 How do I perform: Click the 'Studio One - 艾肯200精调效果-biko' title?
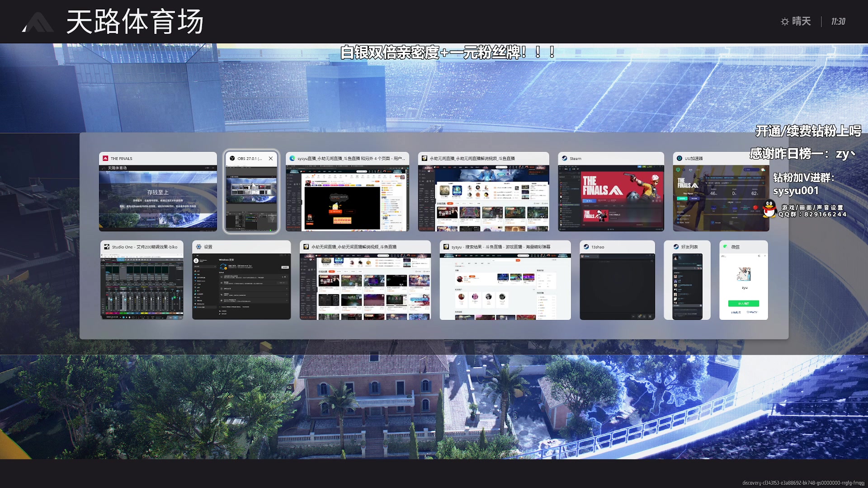coord(145,247)
